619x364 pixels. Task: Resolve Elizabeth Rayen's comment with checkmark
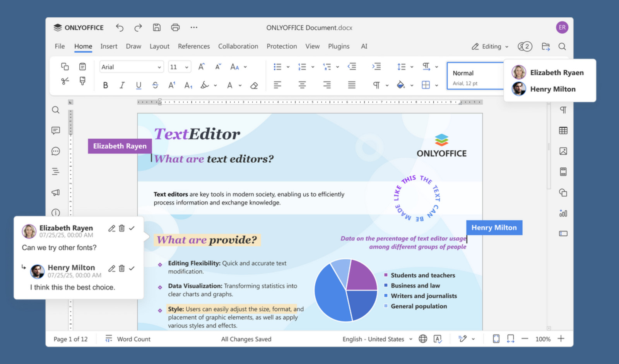coord(132,228)
